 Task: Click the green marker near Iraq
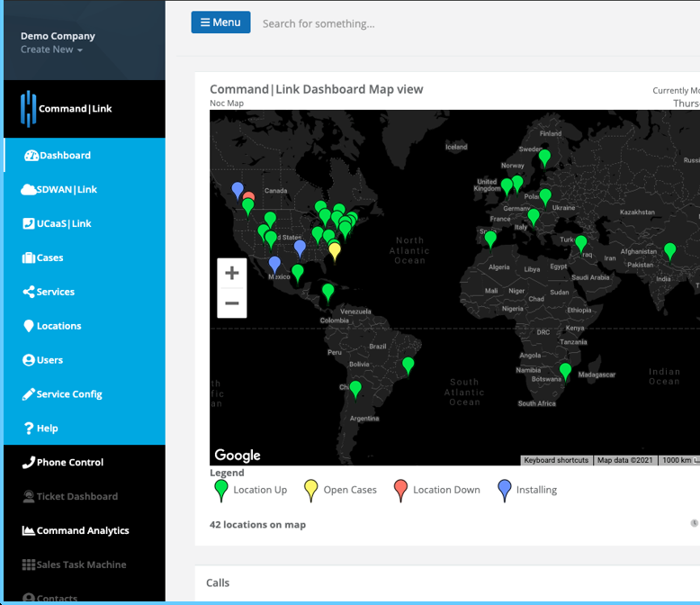581,244
